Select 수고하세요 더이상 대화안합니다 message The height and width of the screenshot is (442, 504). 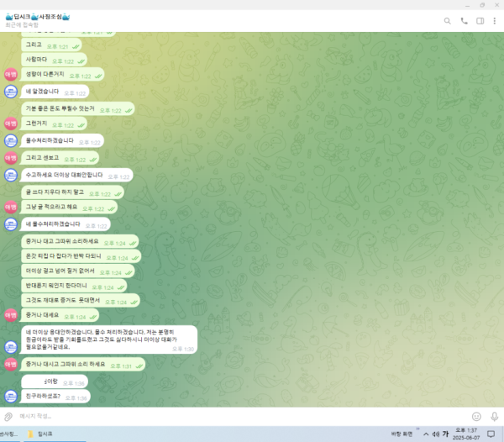click(x=76, y=175)
